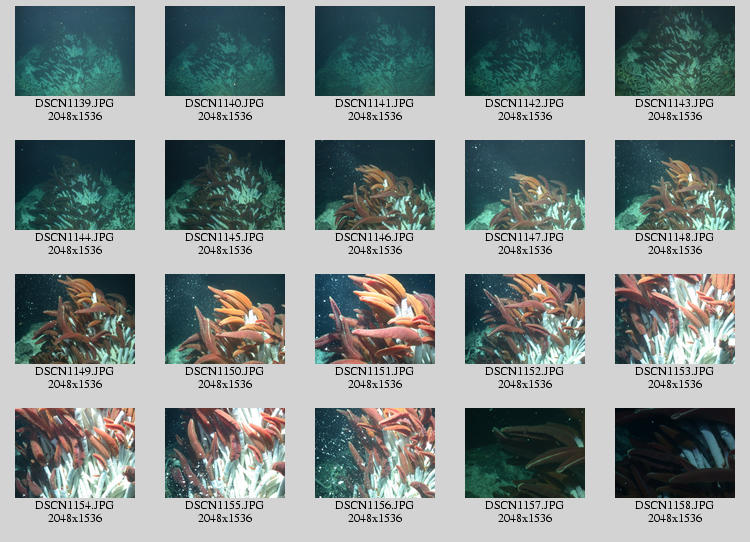Open the DSCN1145.JPG picture
The width and height of the screenshot is (750, 542).
(x=225, y=185)
